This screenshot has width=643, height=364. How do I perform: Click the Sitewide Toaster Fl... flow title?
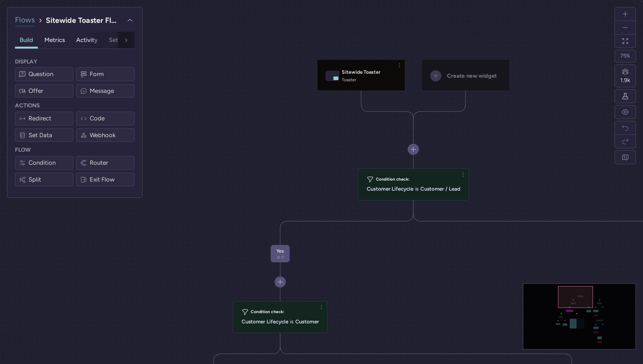(81, 20)
